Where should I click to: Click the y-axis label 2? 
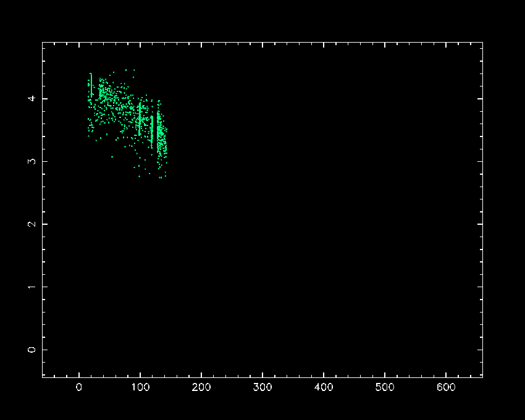click(31, 224)
